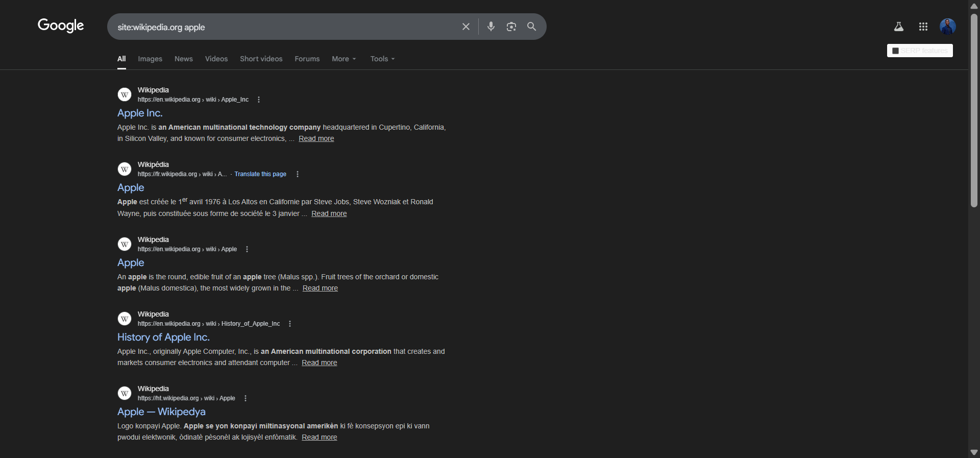
Task: Open Apple — Wikipedya result title
Action: (161, 412)
